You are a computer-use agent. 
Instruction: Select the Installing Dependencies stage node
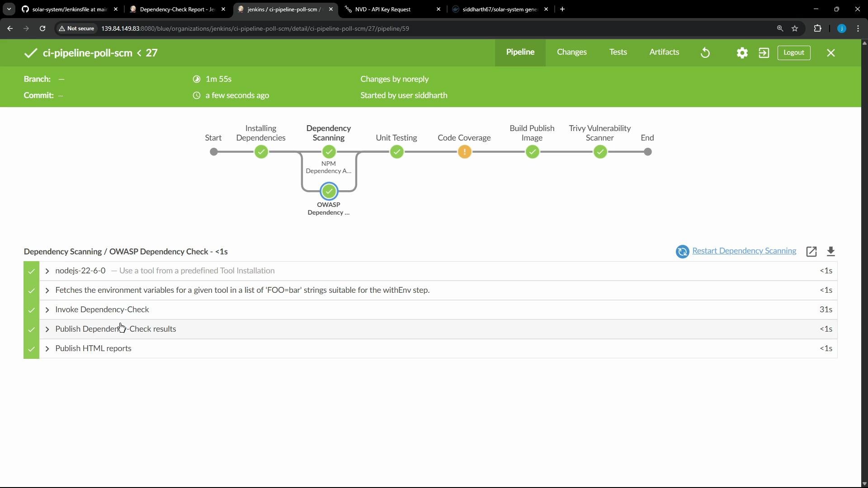coord(261,152)
